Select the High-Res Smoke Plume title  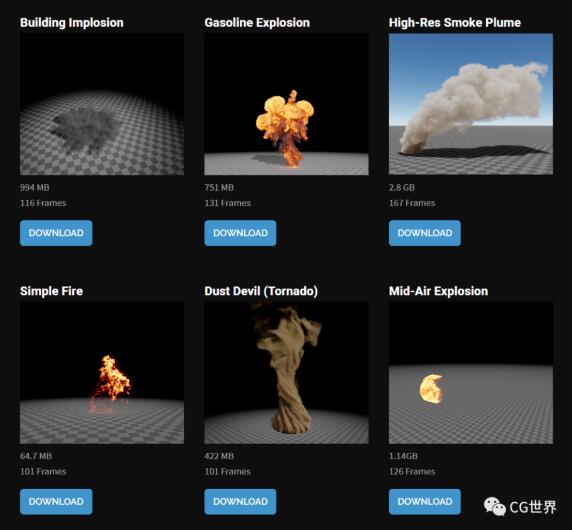tap(455, 23)
